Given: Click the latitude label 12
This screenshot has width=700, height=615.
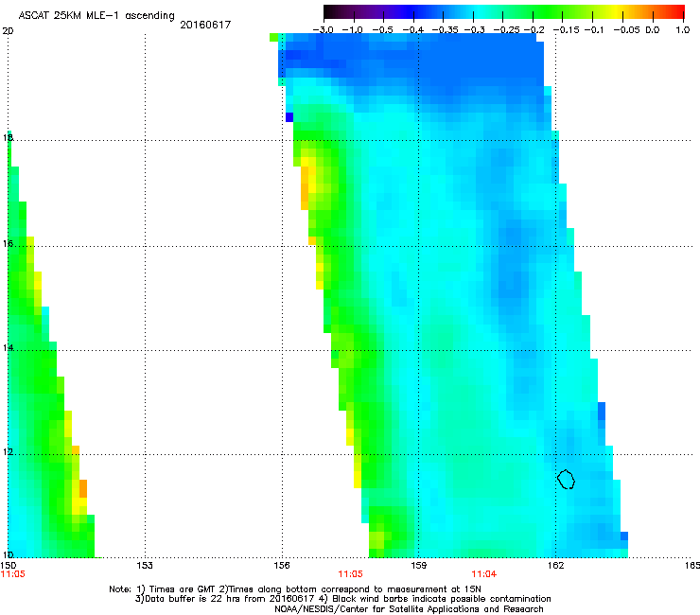Looking at the screenshot, I should [x=8, y=452].
